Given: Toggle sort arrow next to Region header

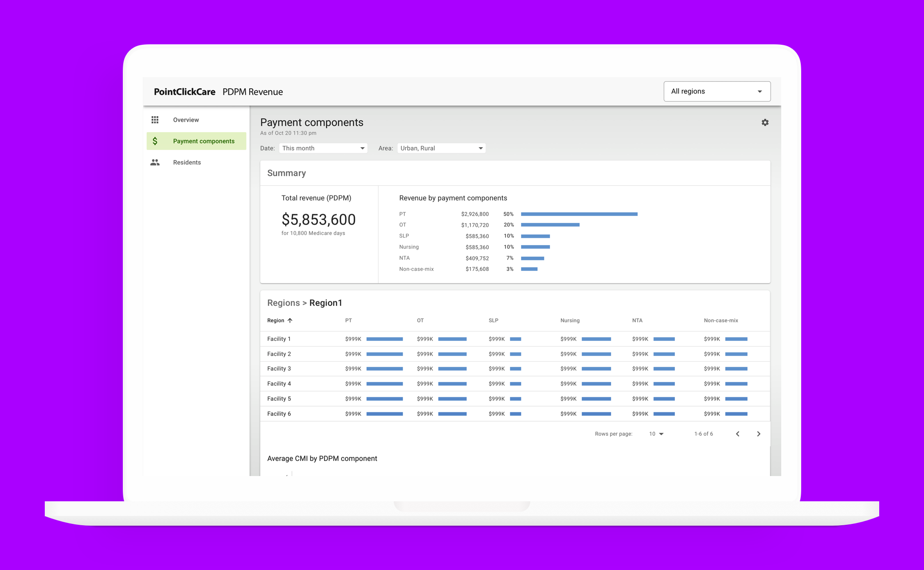Looking at the screenshot, I should [290, 320].
